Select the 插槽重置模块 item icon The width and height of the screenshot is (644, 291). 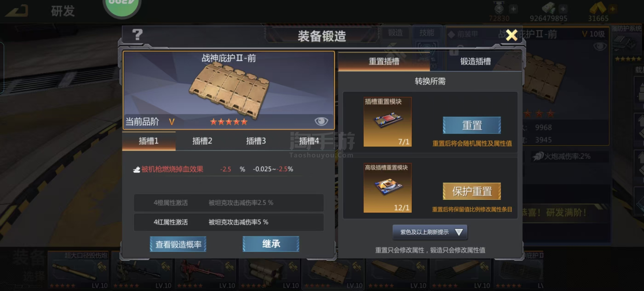tap(387, 122)
